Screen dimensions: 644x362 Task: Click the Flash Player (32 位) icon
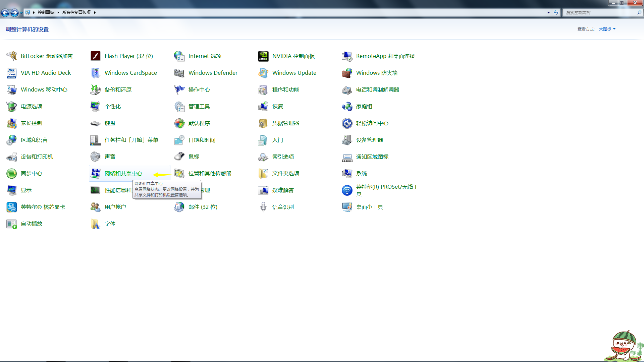click(96, 56)
